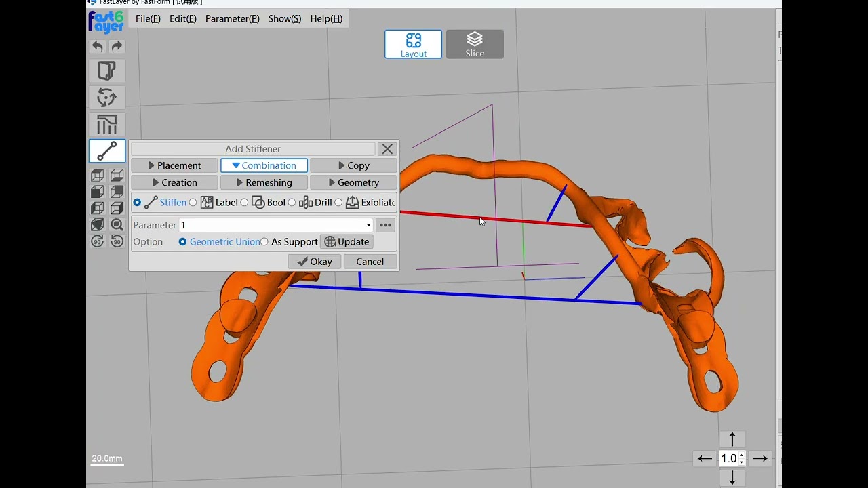
Task: Click the Exfoliate tray icon
Action: (x=352, y=202)
